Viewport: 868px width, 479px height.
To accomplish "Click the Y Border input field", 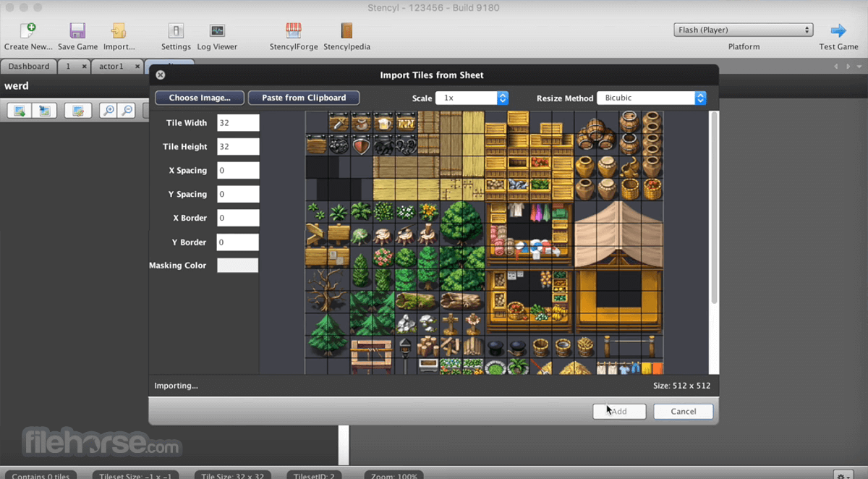I will [x=238, y=242].
